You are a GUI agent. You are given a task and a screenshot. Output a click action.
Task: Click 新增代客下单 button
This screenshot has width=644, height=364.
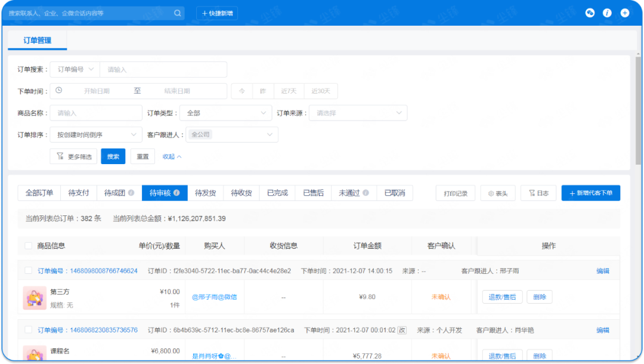coord(590,193)
